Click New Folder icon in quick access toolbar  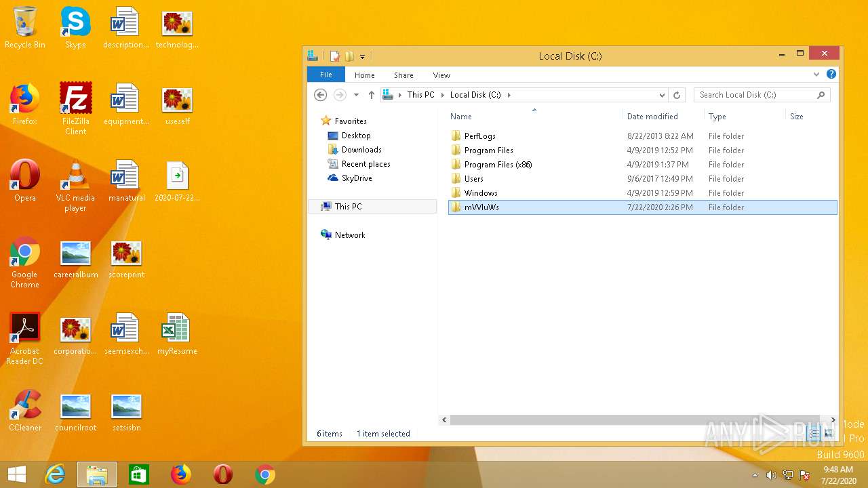(349, 56)
